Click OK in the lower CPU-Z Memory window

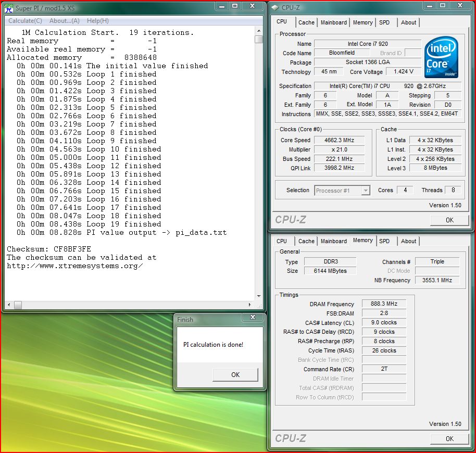(x=449, y=438)
